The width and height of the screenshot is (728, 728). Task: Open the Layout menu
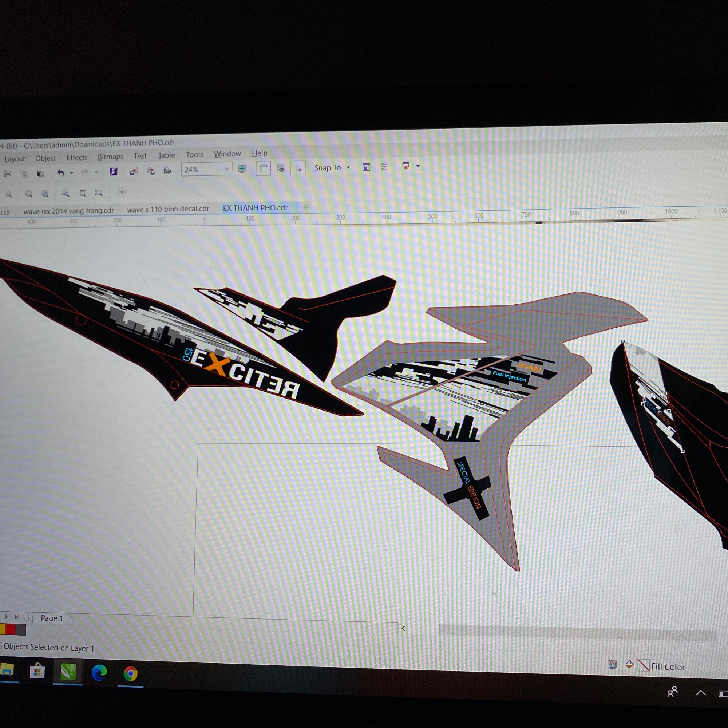[x=15, y=159]
